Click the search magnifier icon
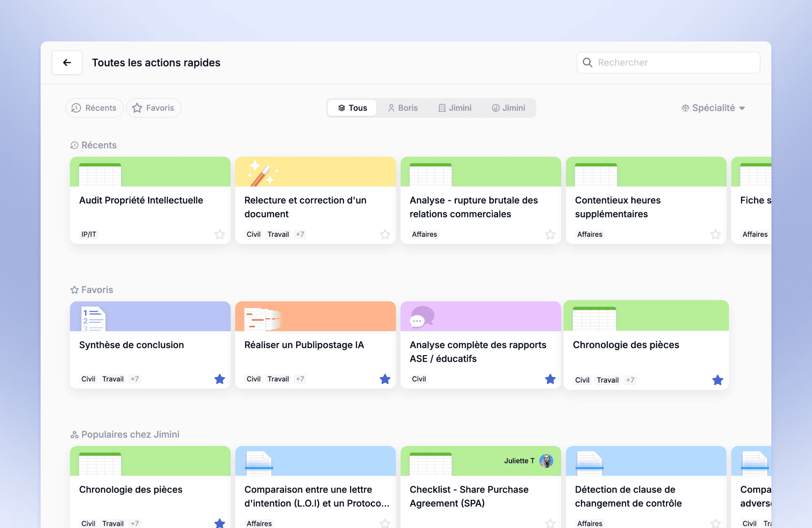 point(587,63)
